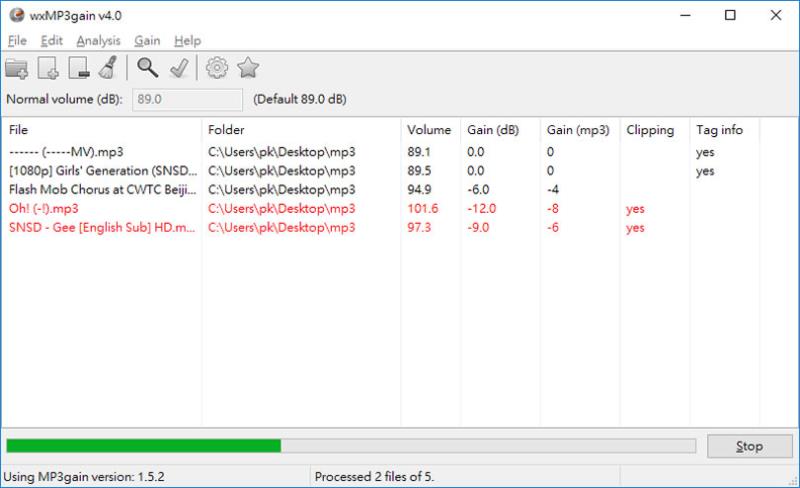This screenshot has width=800, height=488.
Task: Click the wxMP3gain app icon in title bar
Action: [17, 15]
